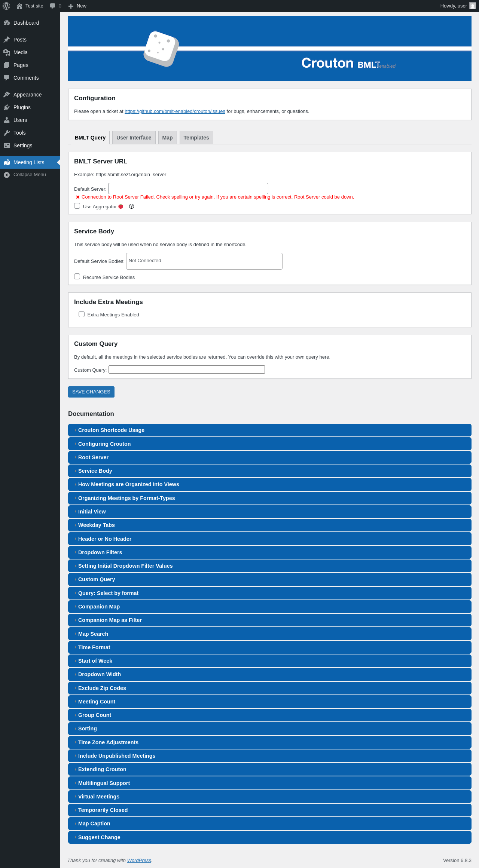Expand Configuring Crouton documentation
This screenshot has width=479, height=868.
pyautogui.click(x=269, y=444)
